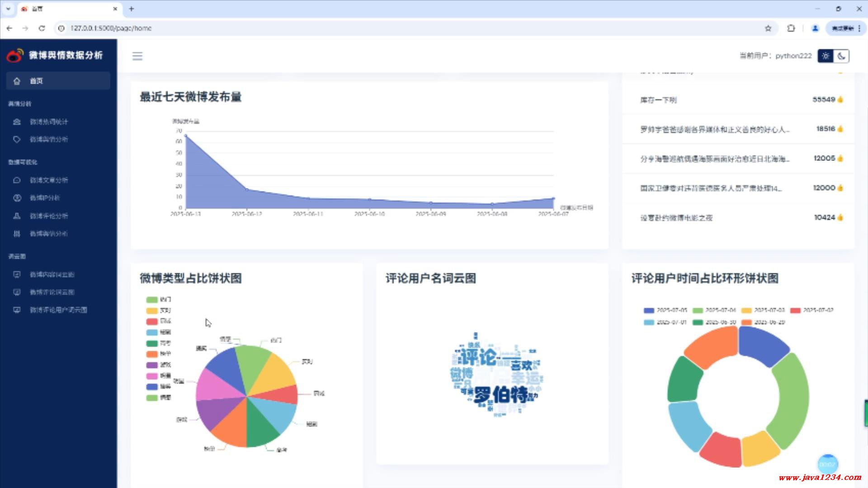This screenshot has width=868, height=488.
Task: Click the 首页 home icon
Action: point(17,81)
